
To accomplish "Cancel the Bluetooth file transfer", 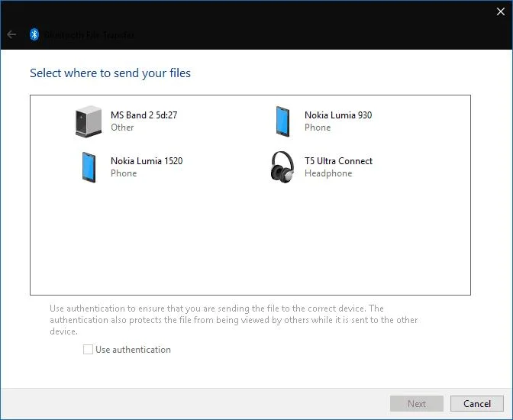I will point(476,404).
